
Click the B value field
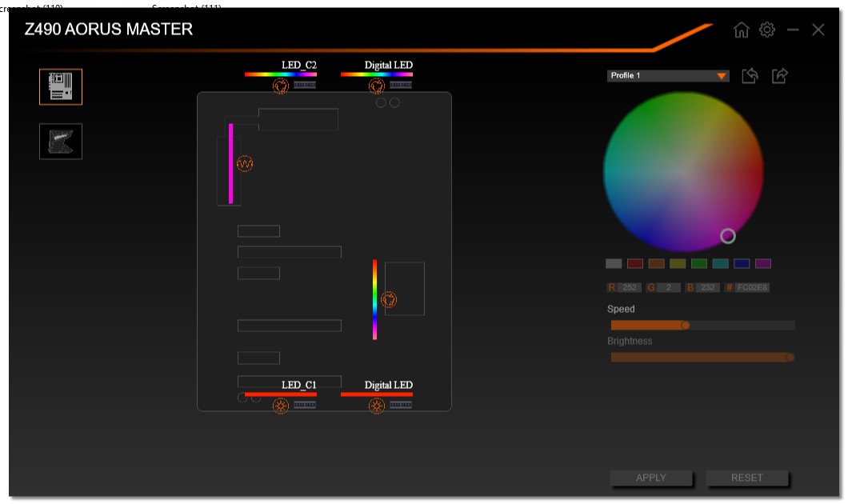(708, 287)
